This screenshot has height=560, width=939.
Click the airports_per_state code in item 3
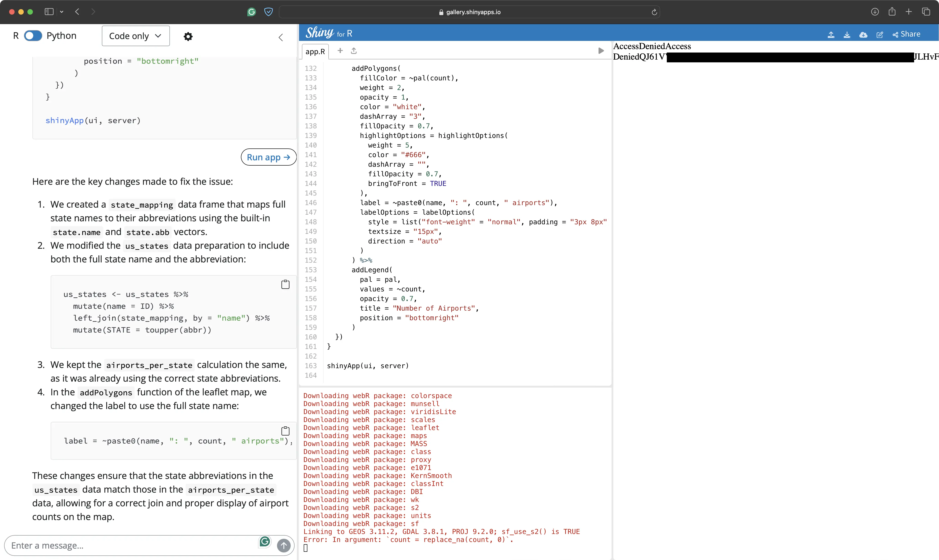coord(149,365)
